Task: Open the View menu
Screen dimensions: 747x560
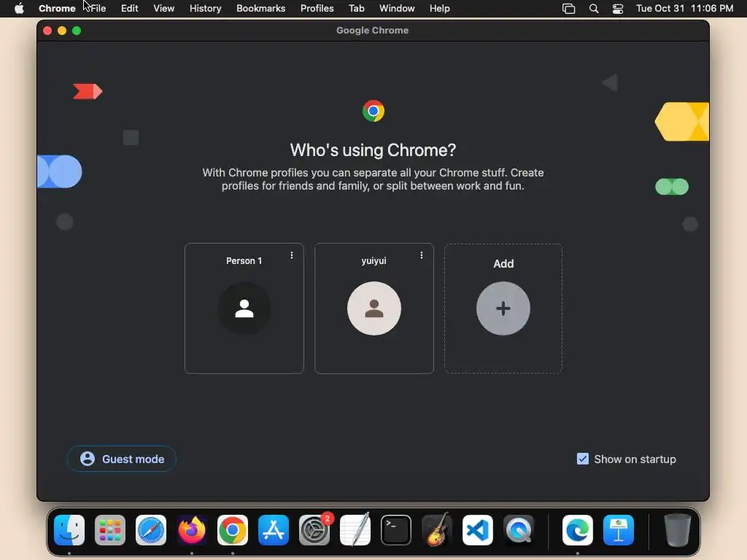Action: click(163, 9)
